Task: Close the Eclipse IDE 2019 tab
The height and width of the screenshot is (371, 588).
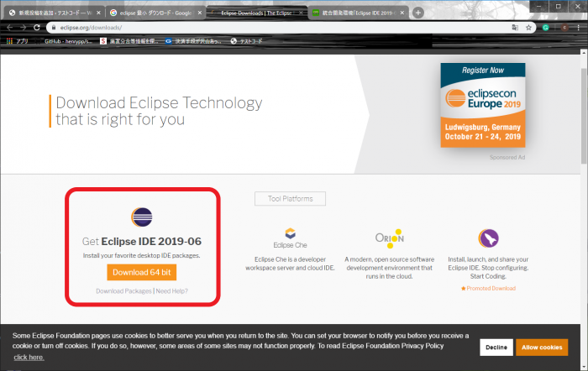Action: (402, 13)
